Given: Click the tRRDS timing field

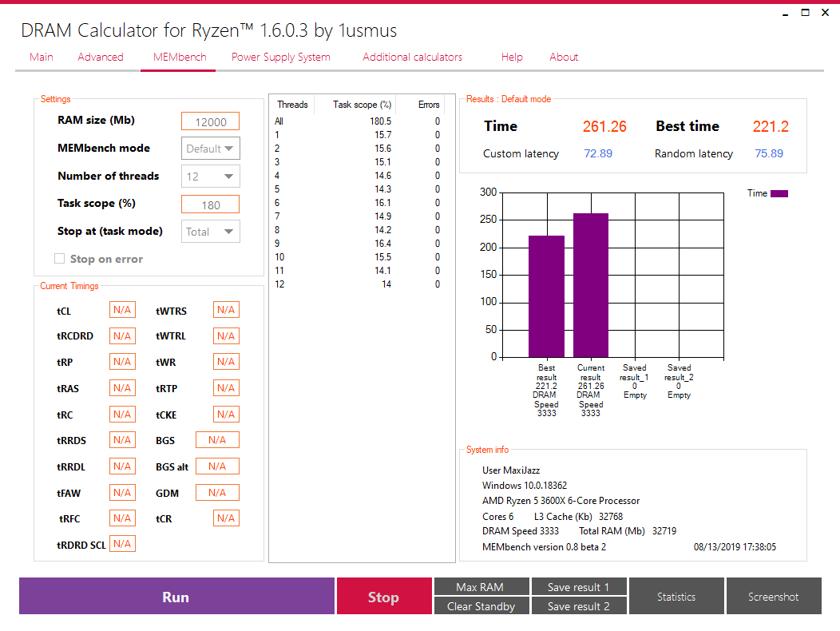Looking at the screenshot, I should coord(123,440).
